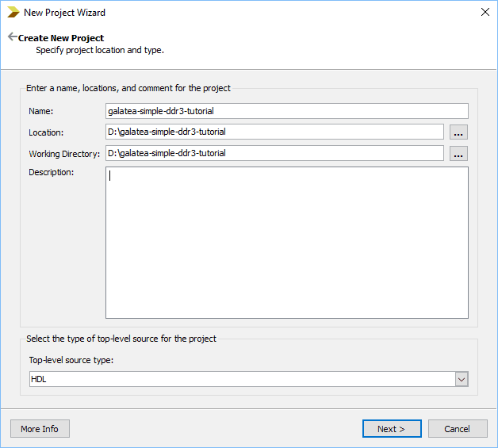Viewport: 498px width, 448px height.
Task: Click the ISE logo in title bar
Action: pyautogui.click(x=13, y=12)
